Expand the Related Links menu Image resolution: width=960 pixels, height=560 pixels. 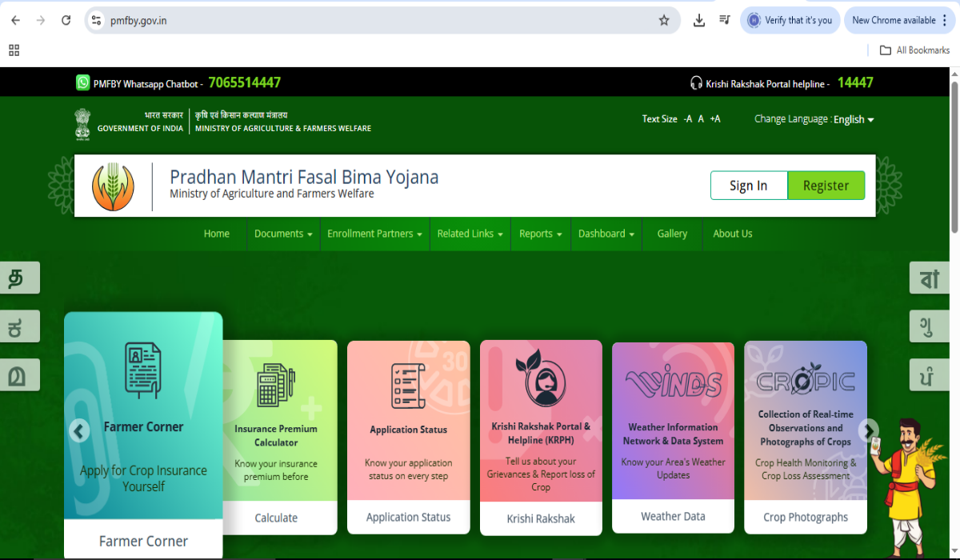(x=470, y=234)
